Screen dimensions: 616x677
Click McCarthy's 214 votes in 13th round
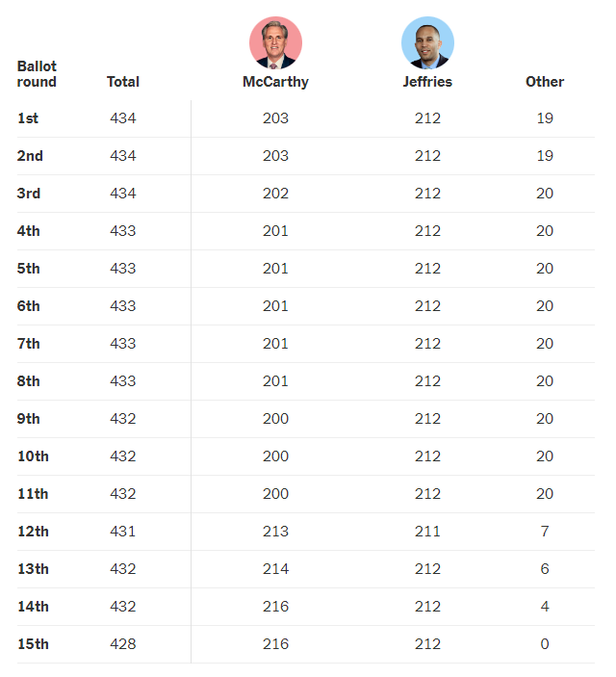[x=275, y=569]
